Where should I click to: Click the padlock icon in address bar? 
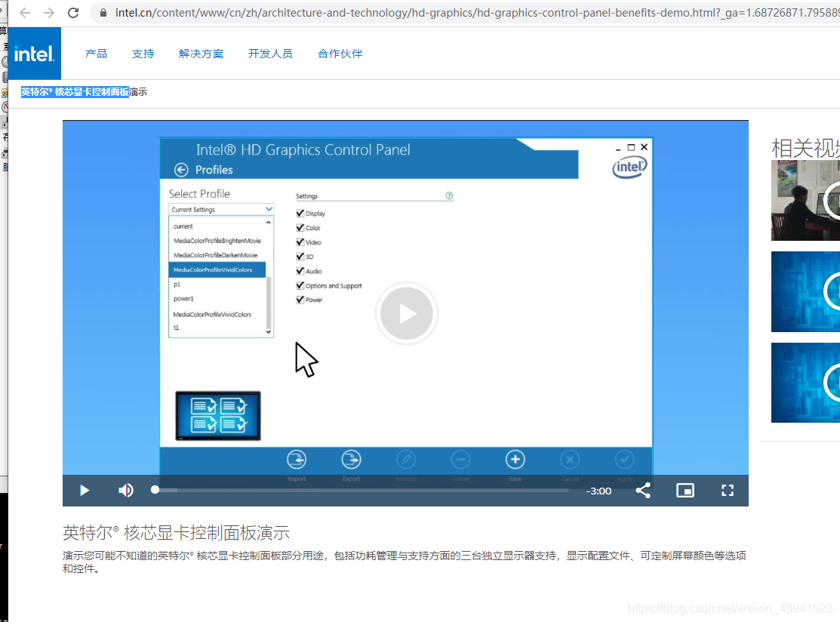(x=103, y=12)
